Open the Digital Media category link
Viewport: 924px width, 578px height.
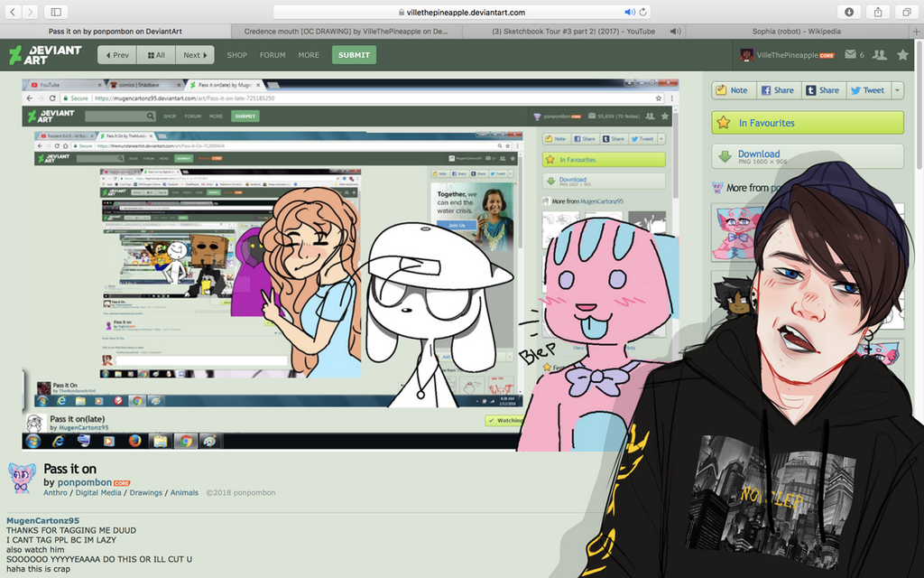(98, 492)
